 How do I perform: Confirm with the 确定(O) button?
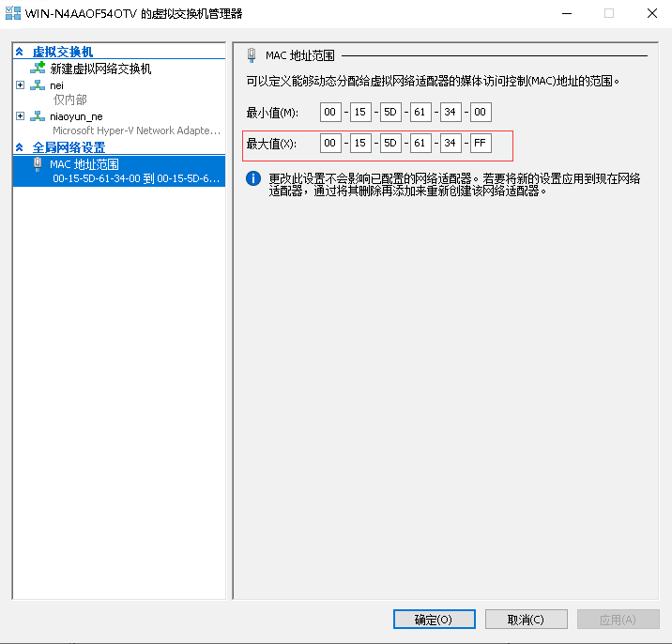pyautogui.click(x=435, y=620)
